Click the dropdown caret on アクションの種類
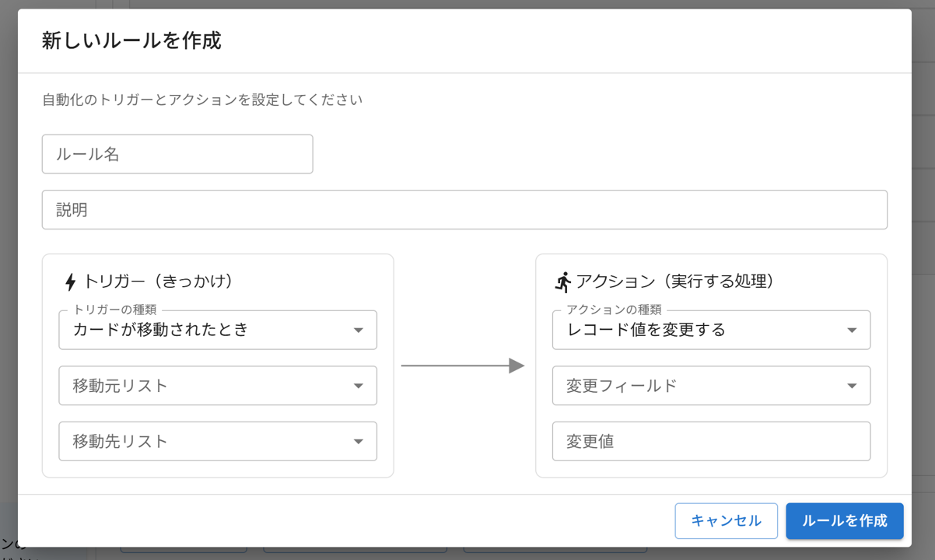 tap(853, 330)
